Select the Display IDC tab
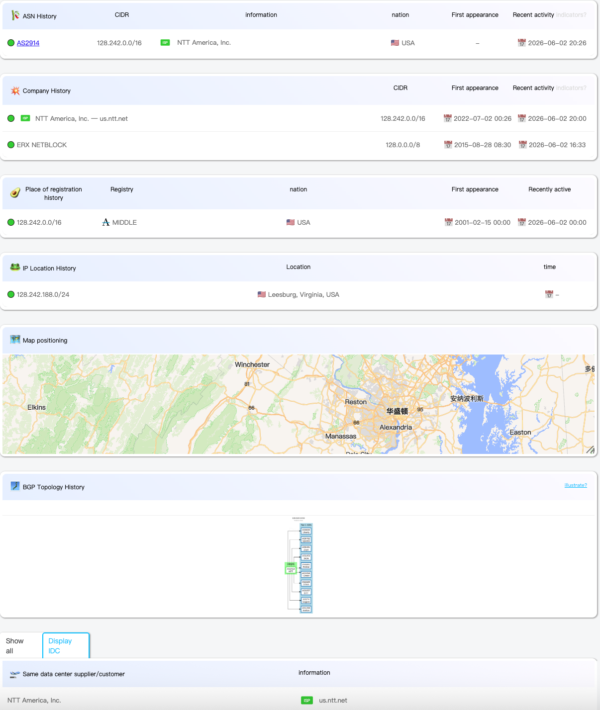The width and height of the screenshot is (600, 710). point(66,646)
